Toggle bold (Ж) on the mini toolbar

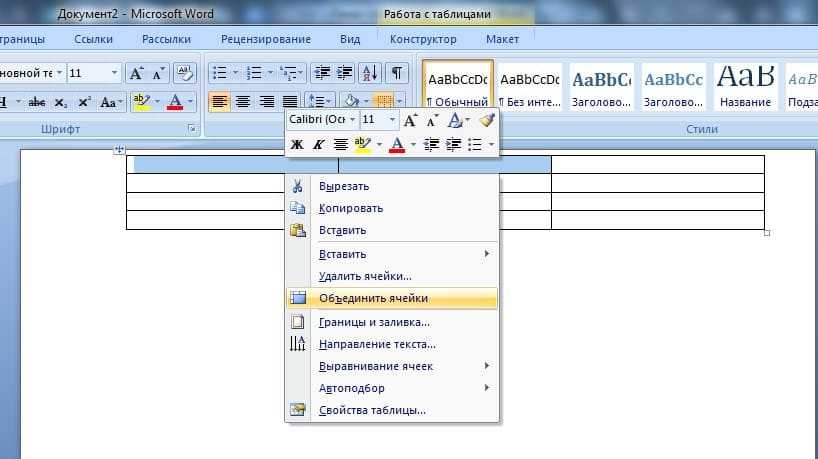[x=297, y=144]
